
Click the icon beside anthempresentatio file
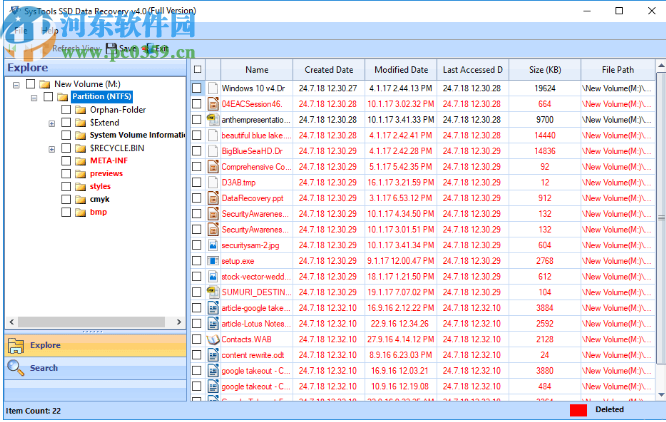tap(213, 120)
